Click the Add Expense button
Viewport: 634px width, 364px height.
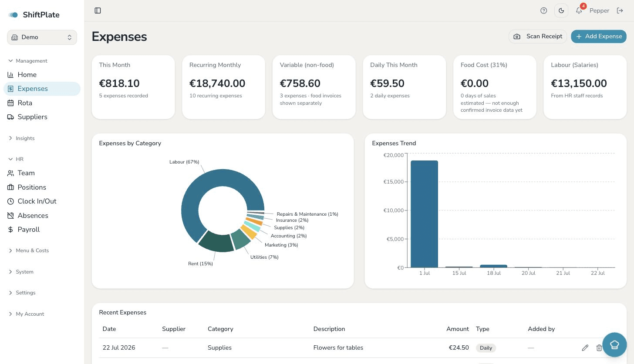pyautogui.click(x=599, y=37)
